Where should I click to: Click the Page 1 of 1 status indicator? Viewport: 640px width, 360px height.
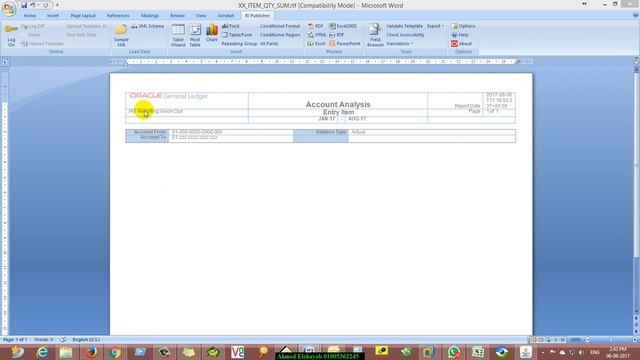point(15,340)
